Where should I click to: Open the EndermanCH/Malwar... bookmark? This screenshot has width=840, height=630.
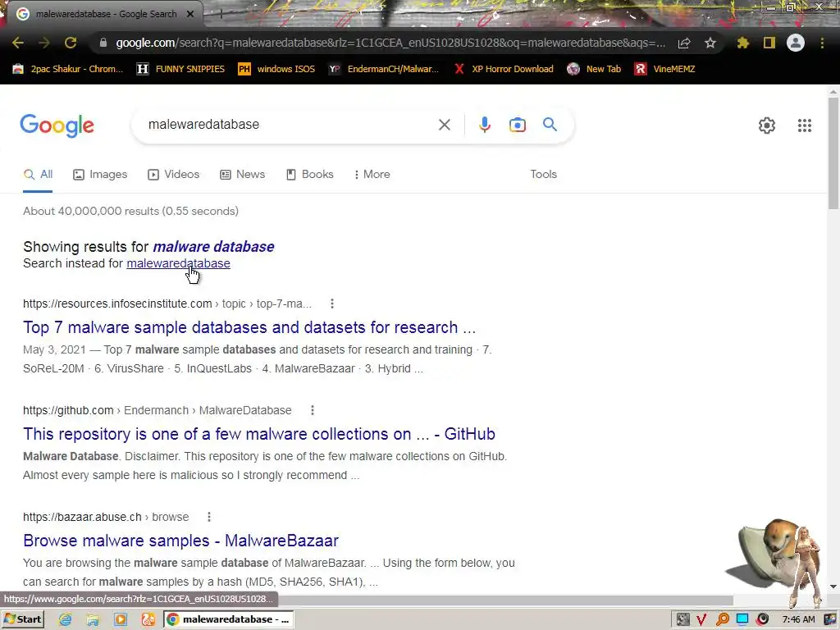tap(384, 69)
